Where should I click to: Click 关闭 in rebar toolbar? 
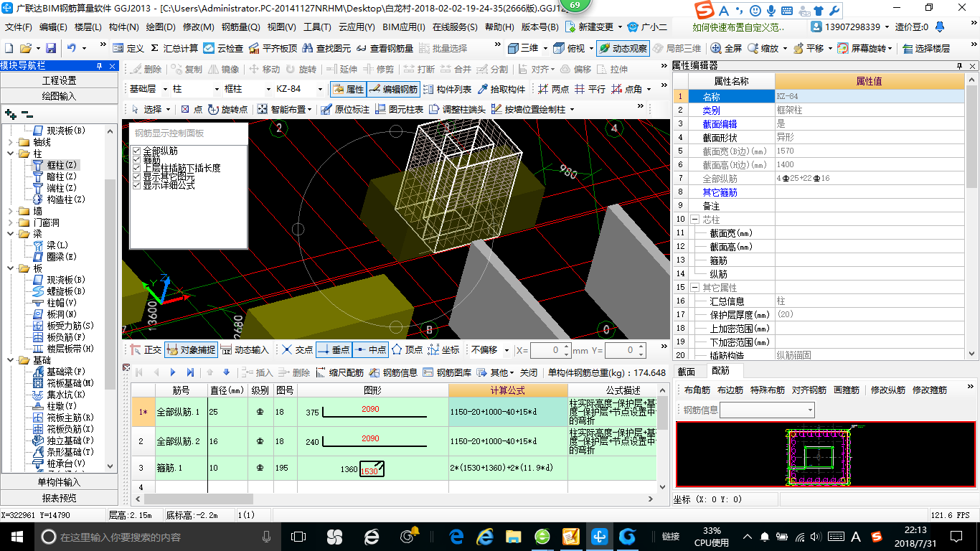(529, 372)
